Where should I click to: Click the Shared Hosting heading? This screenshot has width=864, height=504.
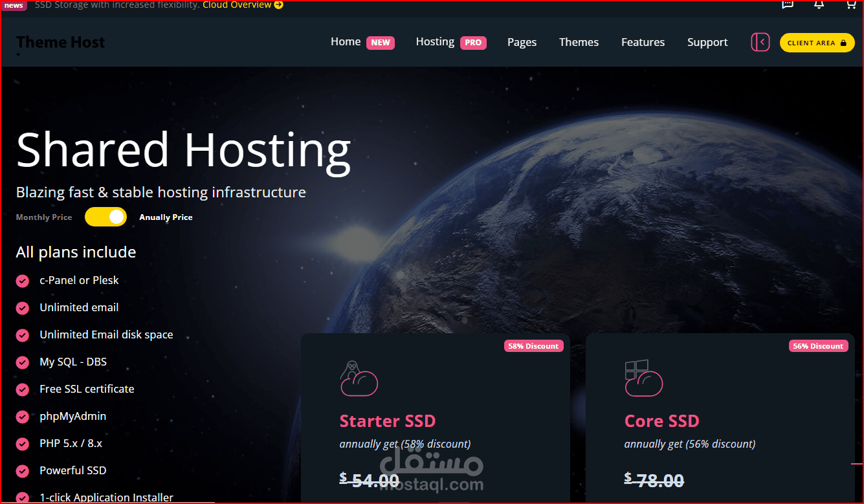pos(183,151)
